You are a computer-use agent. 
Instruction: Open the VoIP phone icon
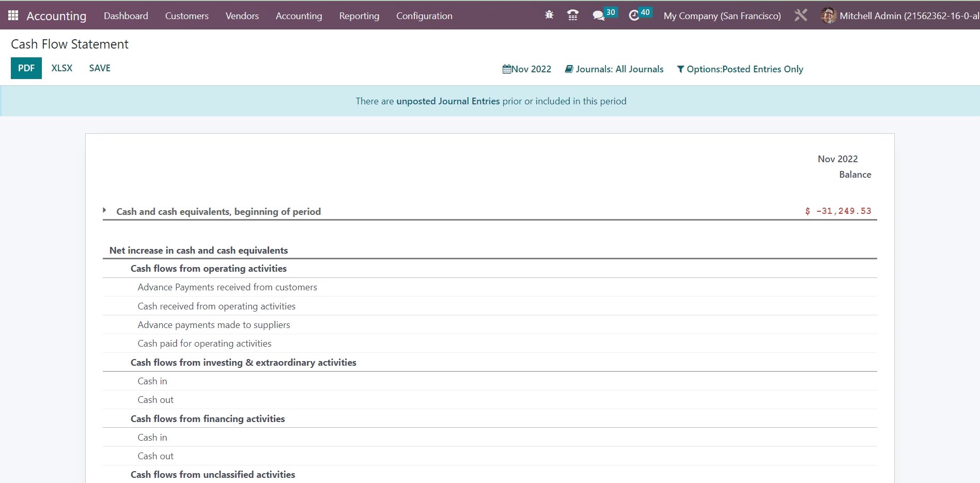tap(572, 15)
